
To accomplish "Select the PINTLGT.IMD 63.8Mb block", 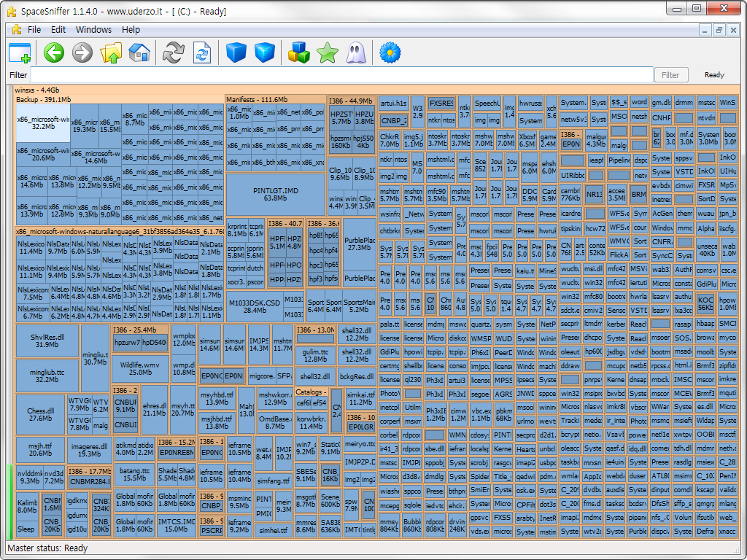I will tap(275, 194).
